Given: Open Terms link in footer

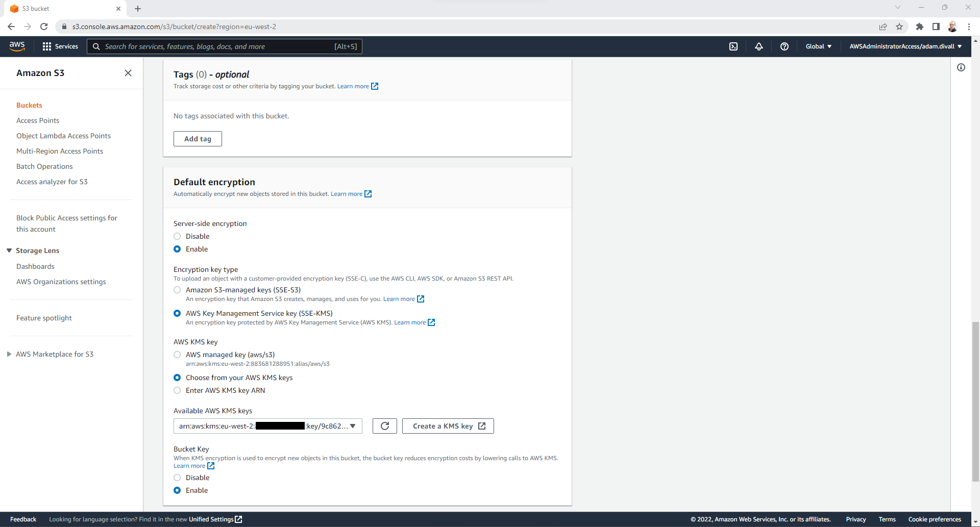Looking at the screenshot, I should click(x=887, y=519).
